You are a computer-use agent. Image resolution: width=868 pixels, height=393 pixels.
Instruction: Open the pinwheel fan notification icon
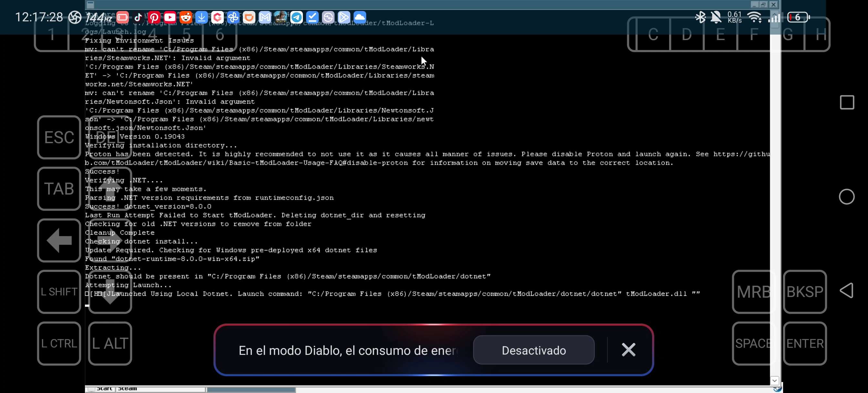tap(233, 17)
